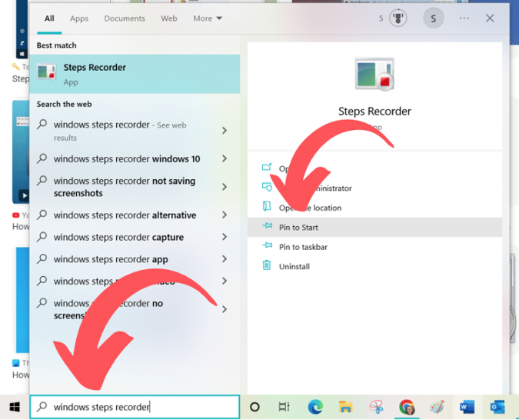Switch to Chrome on taskbar
This screenshot has height=420, width=519.
tap(407, 407)
